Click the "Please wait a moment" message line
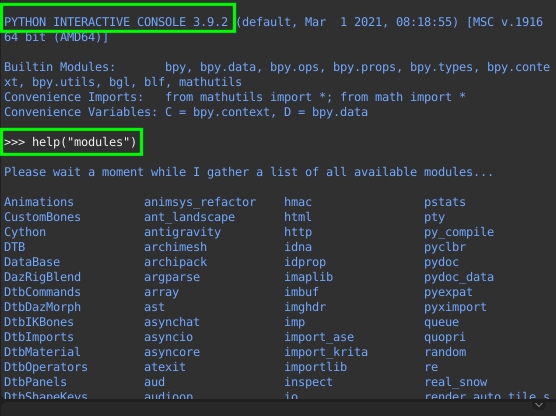This screenshot has width=556, height=416. click(x=248, y=172)
